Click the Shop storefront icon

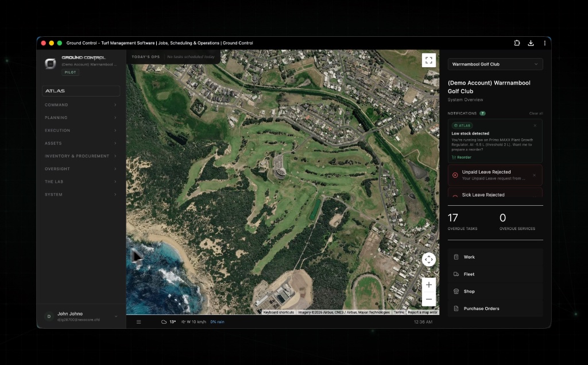tap(456, 291)
